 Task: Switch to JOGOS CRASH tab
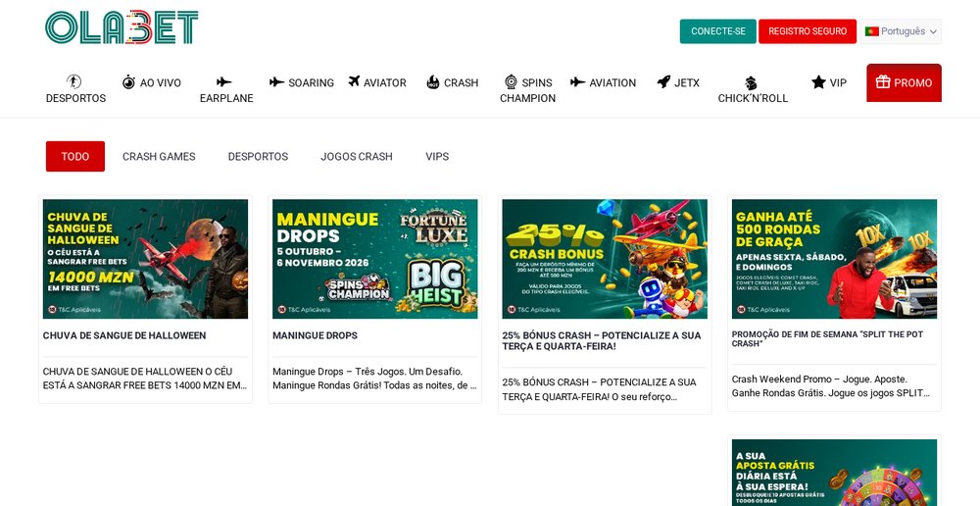pyautogui.click(x=357, y=156)
